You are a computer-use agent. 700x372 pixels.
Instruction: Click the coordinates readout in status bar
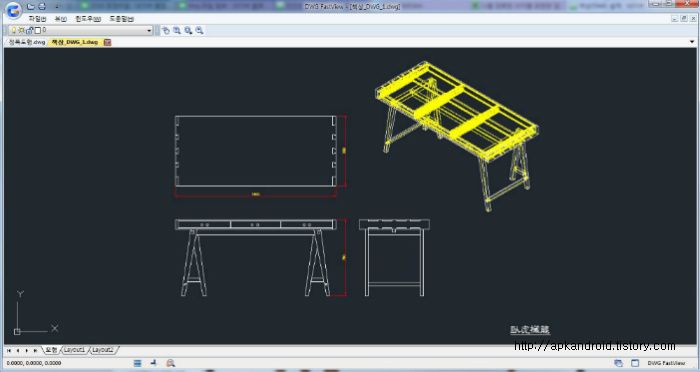(34, 363)
